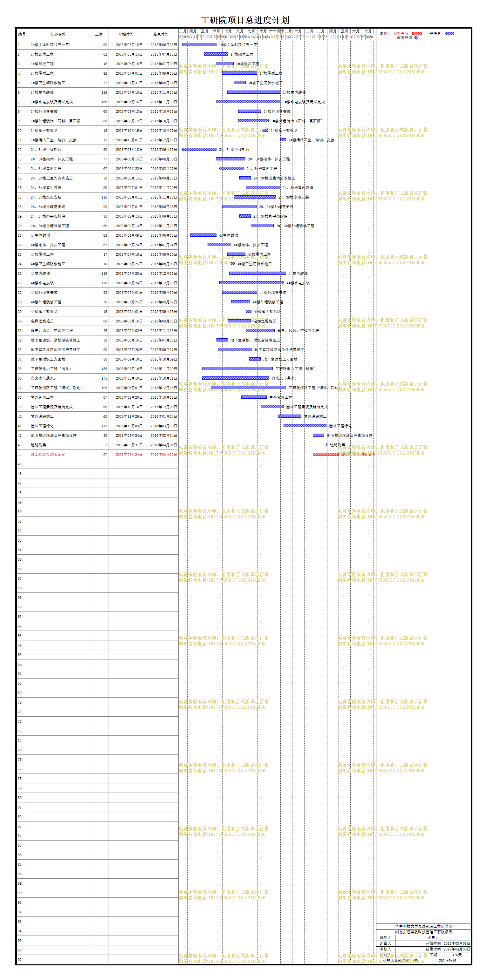This screenshot has width=487, height=980.
Task: Select table cell 工研院电力工程（通电）
Action: tap(58, 368)
